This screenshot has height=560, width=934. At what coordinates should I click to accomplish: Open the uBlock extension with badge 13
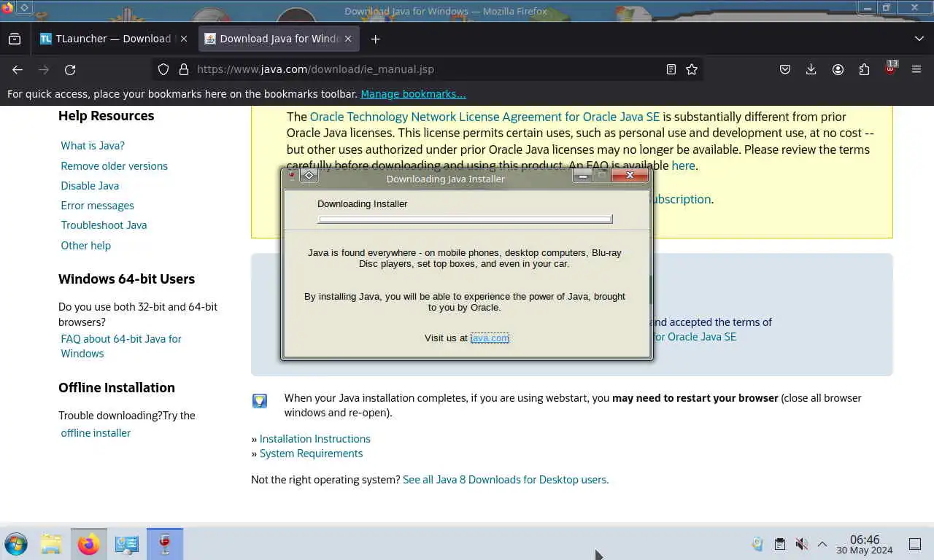[890, 69]
